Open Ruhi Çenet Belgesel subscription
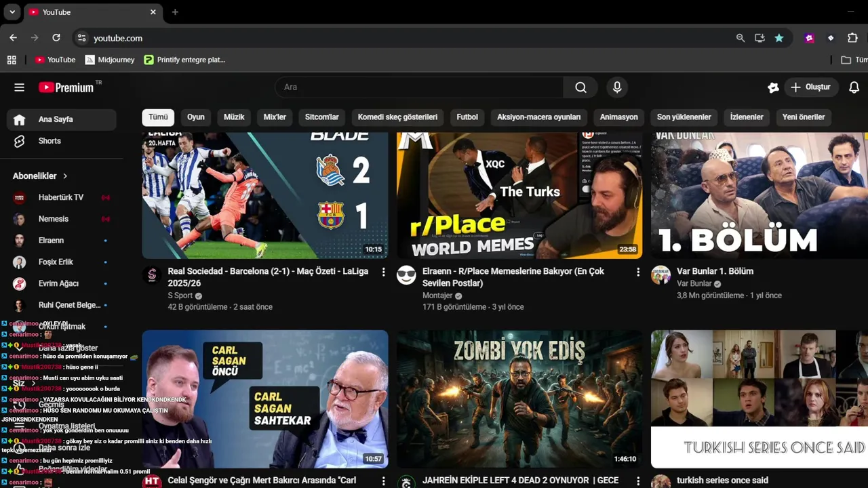This screenshot has width=868, height=488. point(62,305)
